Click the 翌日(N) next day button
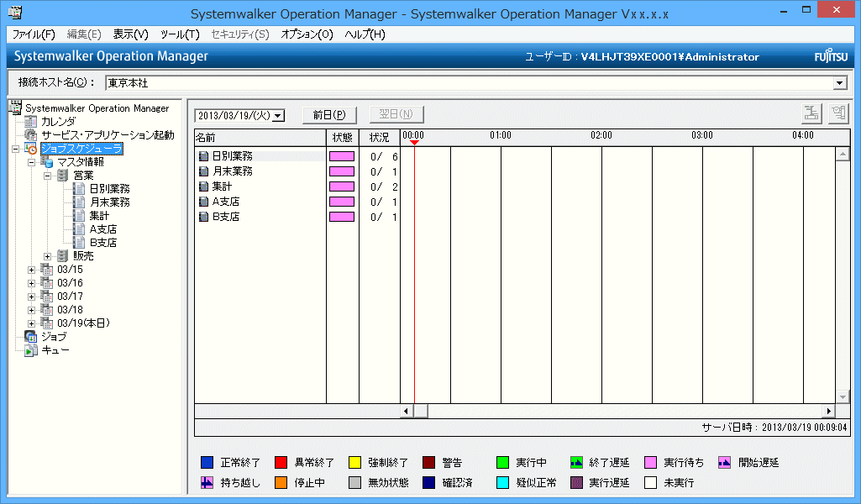The height and width of the screenshot is (504, 861). (396, 114)
